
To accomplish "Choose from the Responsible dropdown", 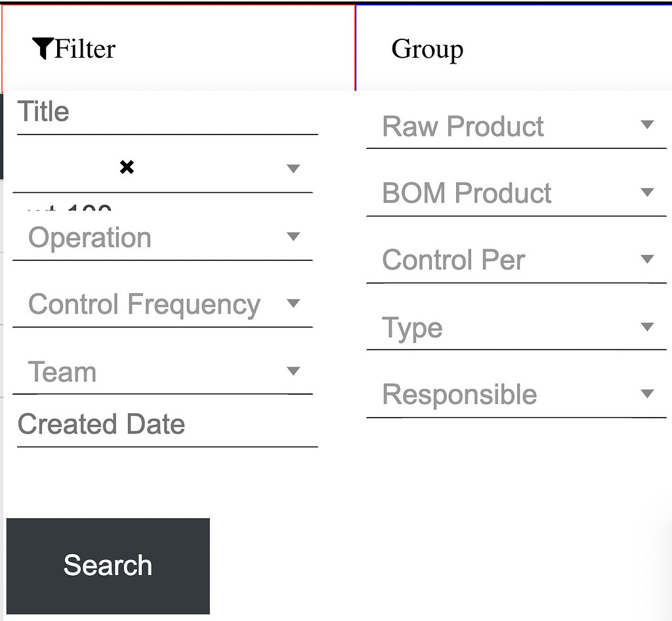I will (x=505, y=395).
